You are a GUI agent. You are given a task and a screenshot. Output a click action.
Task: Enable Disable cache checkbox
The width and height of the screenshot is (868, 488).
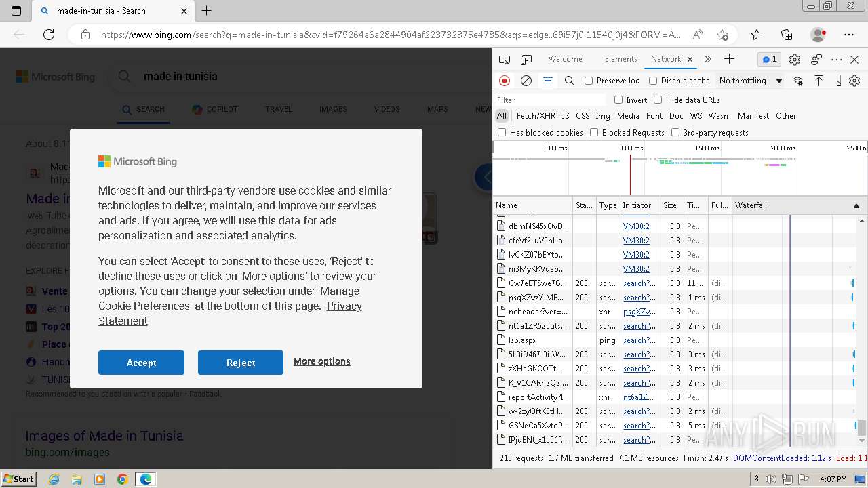point(653,81)
